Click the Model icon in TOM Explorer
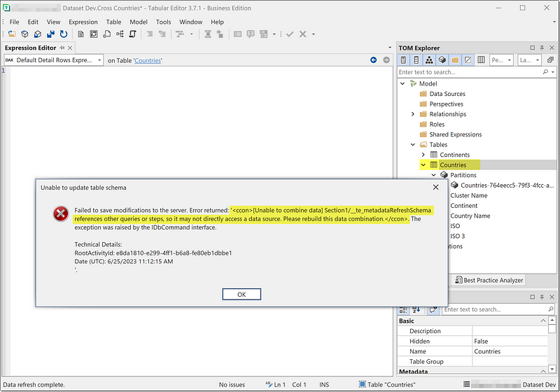This screenshot has height=392, width=560. tap(413, 83)
